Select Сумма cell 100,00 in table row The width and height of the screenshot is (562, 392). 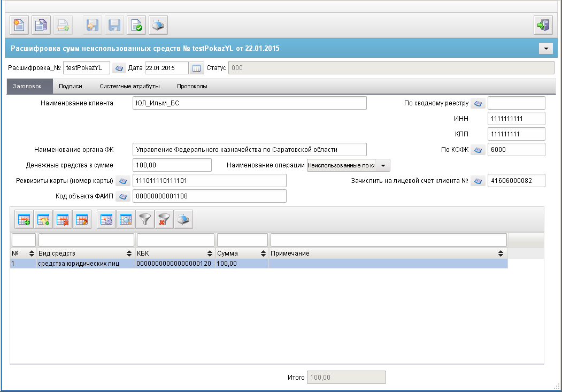click(x=242, y=264)
